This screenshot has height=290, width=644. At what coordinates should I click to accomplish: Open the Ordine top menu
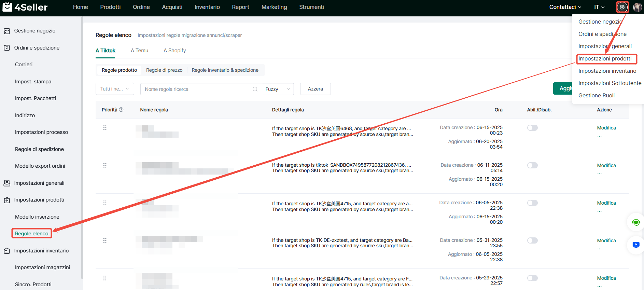(x=141, y=7)
